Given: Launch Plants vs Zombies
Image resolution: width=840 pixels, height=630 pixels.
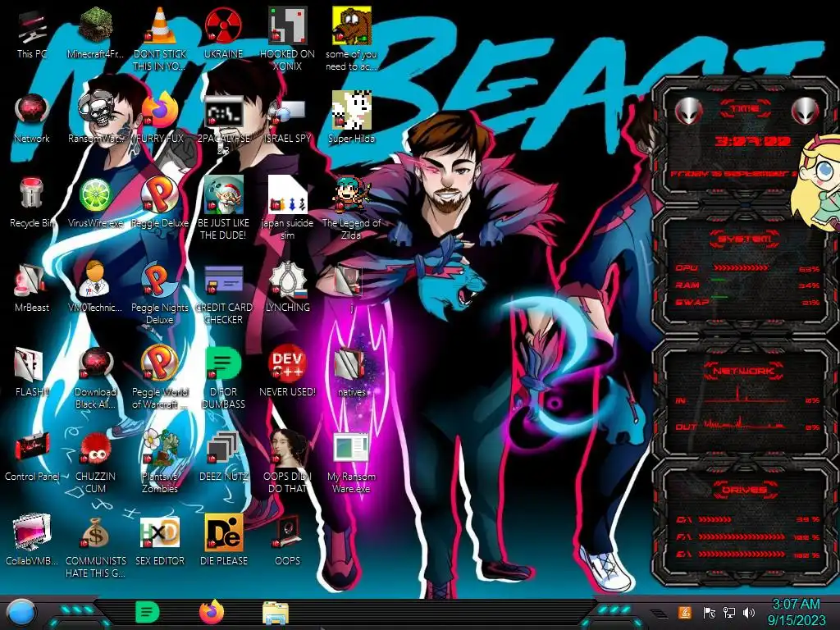Looking at the screenshot, I should [x=160, y=462].
